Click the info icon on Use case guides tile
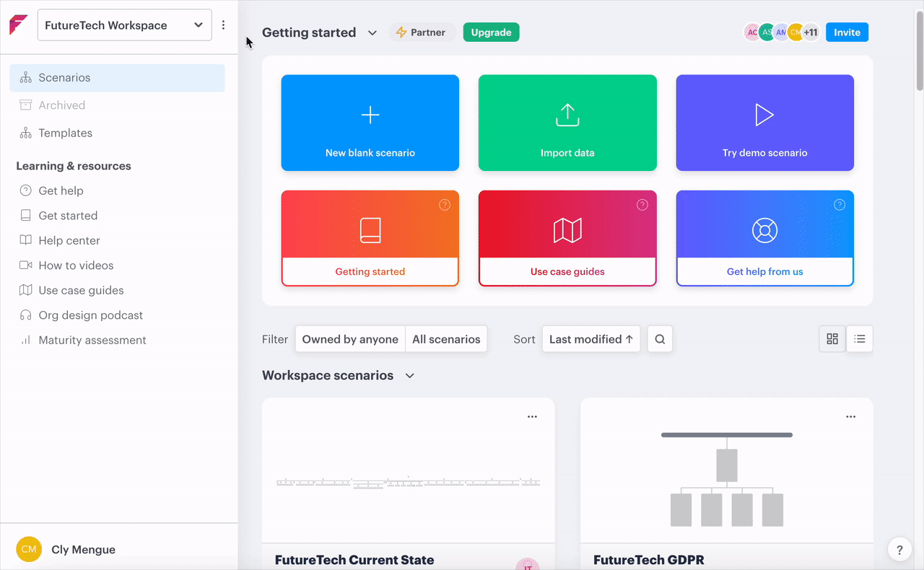This screenshot has width=924, height=570. point(642,205)
